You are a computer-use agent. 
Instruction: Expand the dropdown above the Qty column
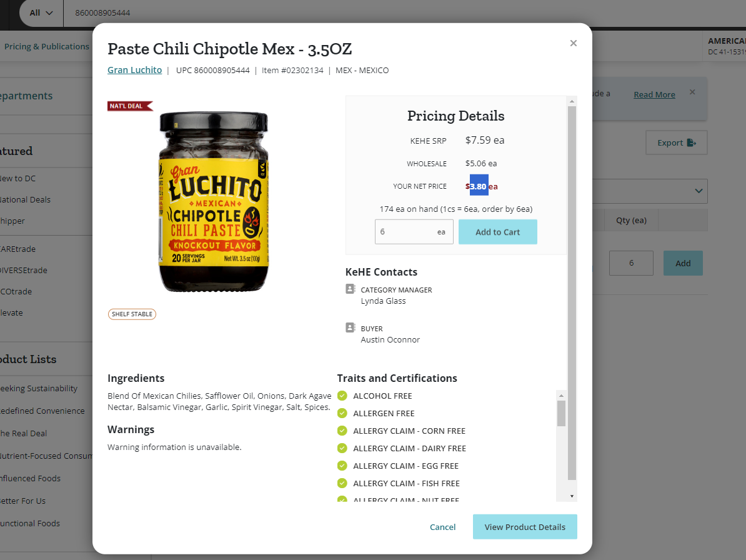point(699,191)
